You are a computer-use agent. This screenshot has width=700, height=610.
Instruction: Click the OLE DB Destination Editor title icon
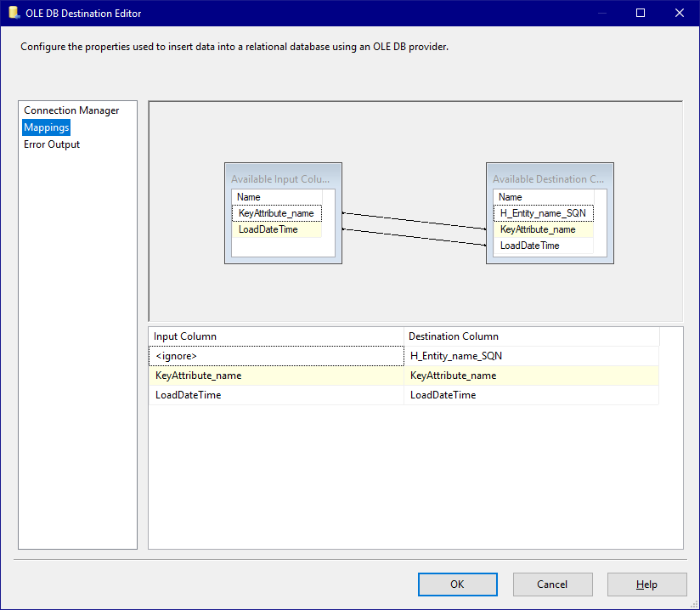pyautogui.click(x=14, y=13)
